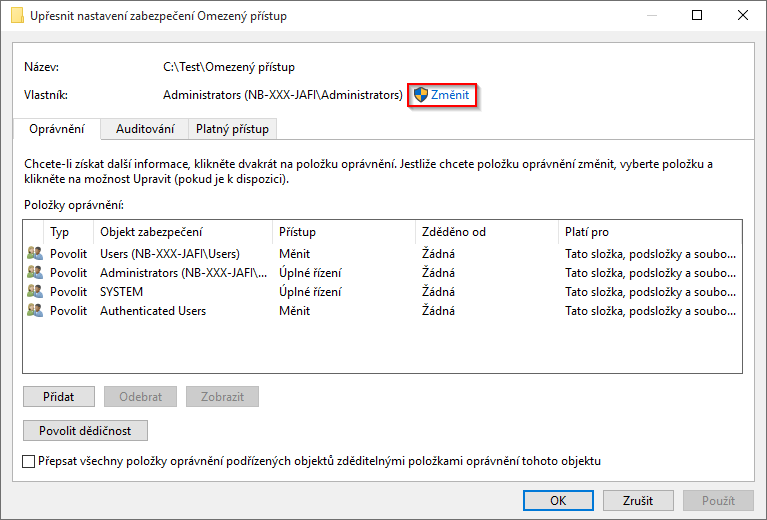The height and width of the screenshot is (520, 767).
Task: Click the Změnit owner link
Action: coord(450,95)
